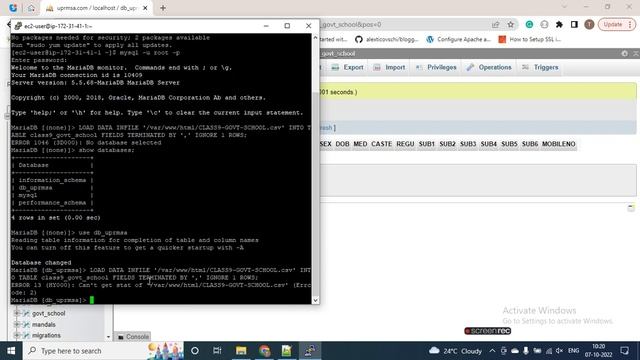Open Task View on the taskbar
This screenshot has height=360, width=640.
[217, 351]
